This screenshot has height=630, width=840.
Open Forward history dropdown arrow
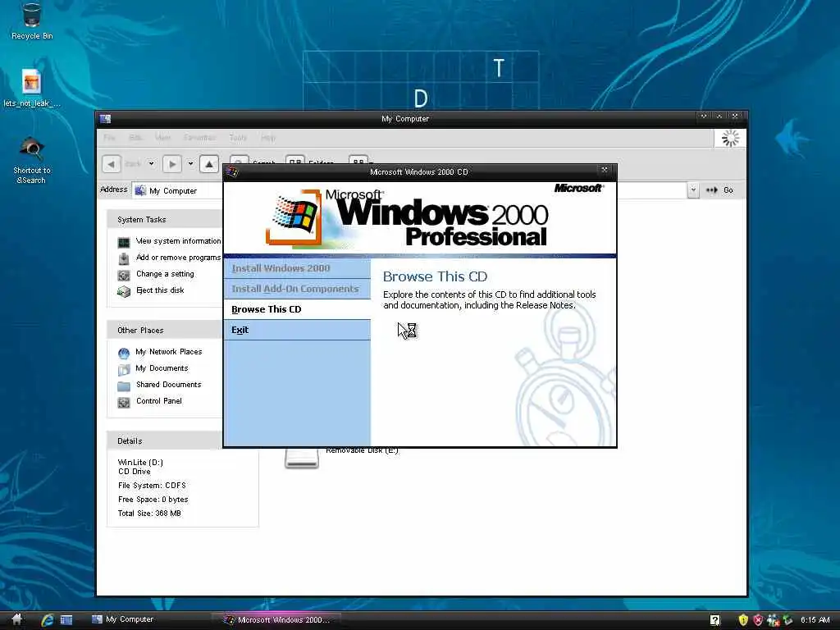[190, 164]
